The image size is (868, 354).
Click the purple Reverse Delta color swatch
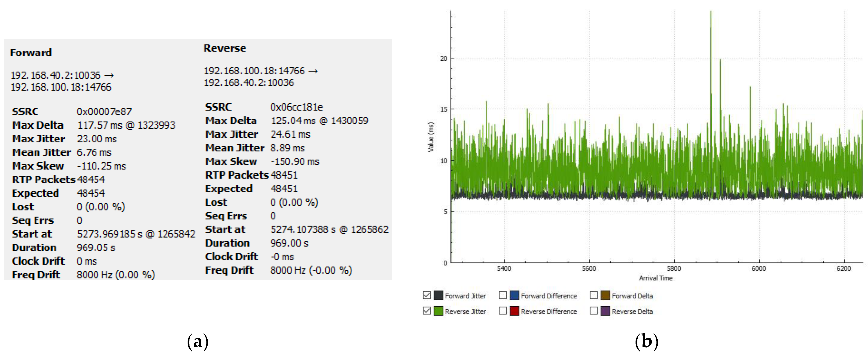[605, 311]
